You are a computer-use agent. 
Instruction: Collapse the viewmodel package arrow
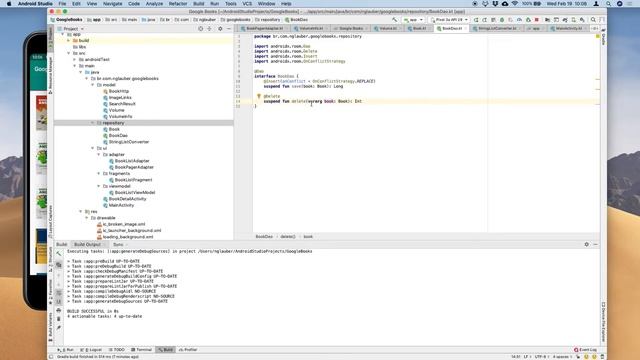(99, 186)
